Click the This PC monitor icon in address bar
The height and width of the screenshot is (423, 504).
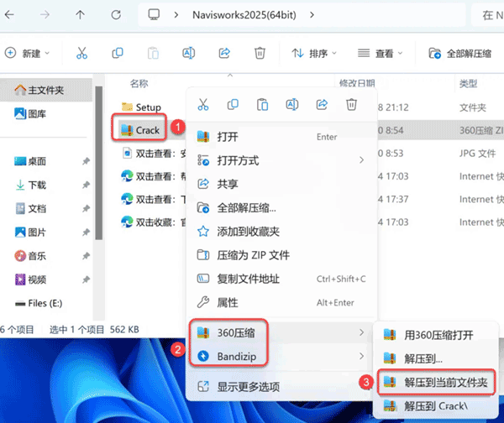[x=154, y=14]
